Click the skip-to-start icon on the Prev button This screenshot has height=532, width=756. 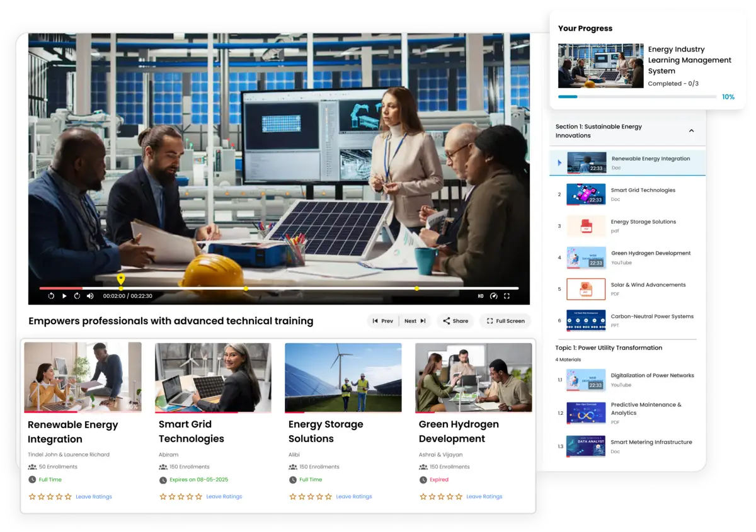tap(375, 320)
